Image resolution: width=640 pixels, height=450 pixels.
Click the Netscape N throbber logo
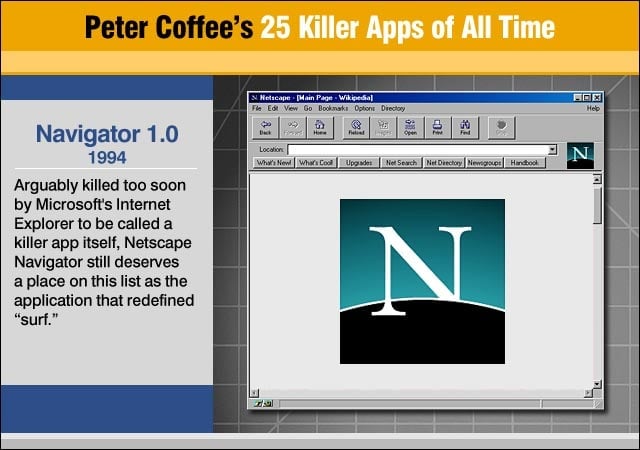point(580,155)
